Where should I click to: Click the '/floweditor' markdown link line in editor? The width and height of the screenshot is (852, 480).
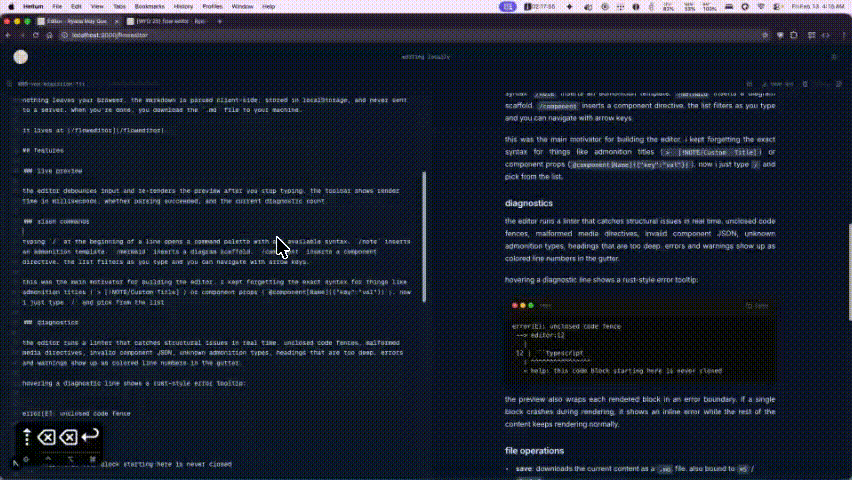tap(93, 130)
